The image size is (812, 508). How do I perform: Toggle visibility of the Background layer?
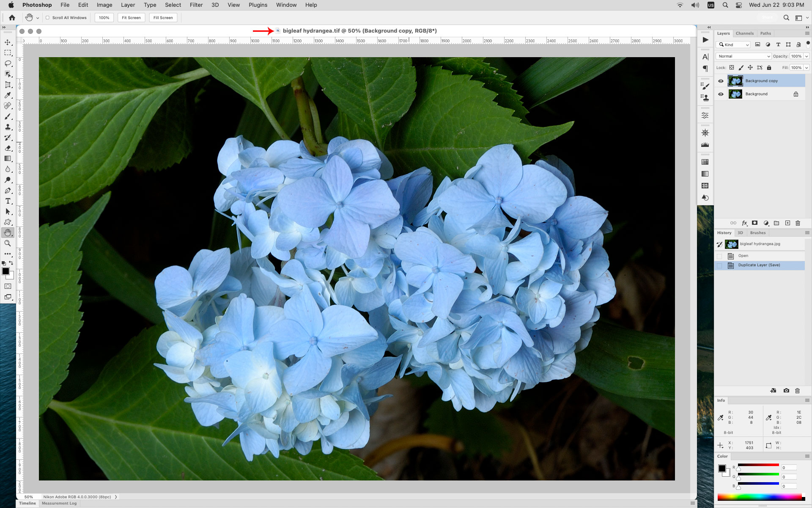721,94
